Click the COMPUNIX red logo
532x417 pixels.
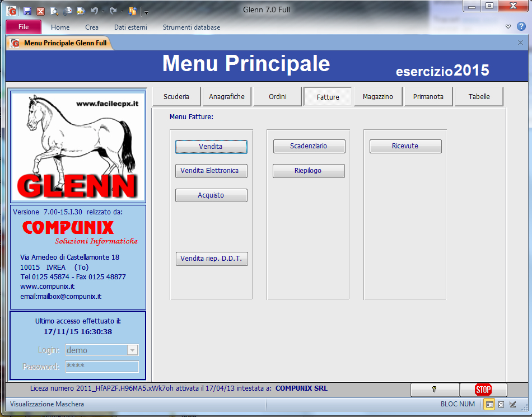[68, 227]
